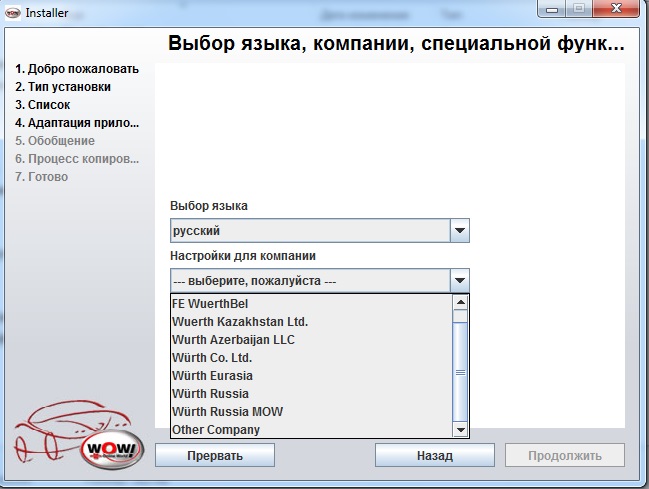This screenshot has height=489, width=649.
Task: Click step '3. Список'
Action: pyautogui.click(x=43, y=105)
